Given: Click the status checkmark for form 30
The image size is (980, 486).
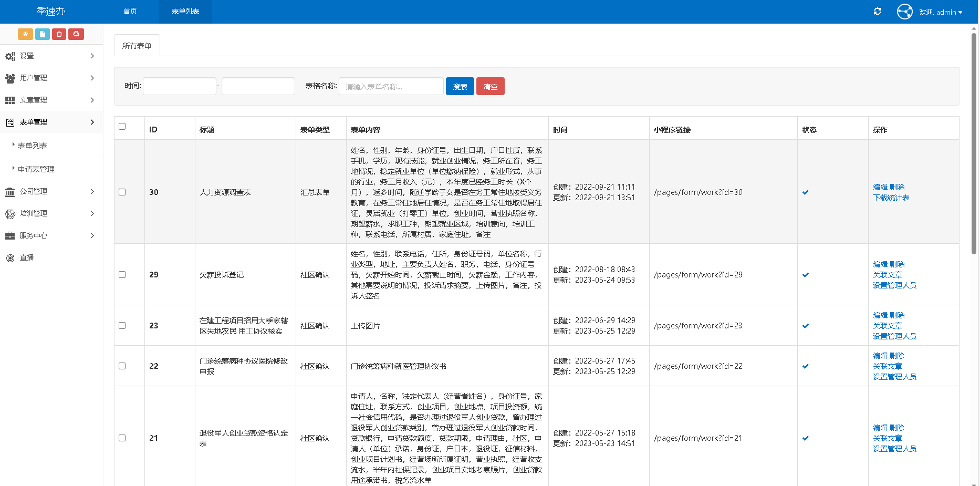Looking at the screenshot, I should (x=805, y=192).
